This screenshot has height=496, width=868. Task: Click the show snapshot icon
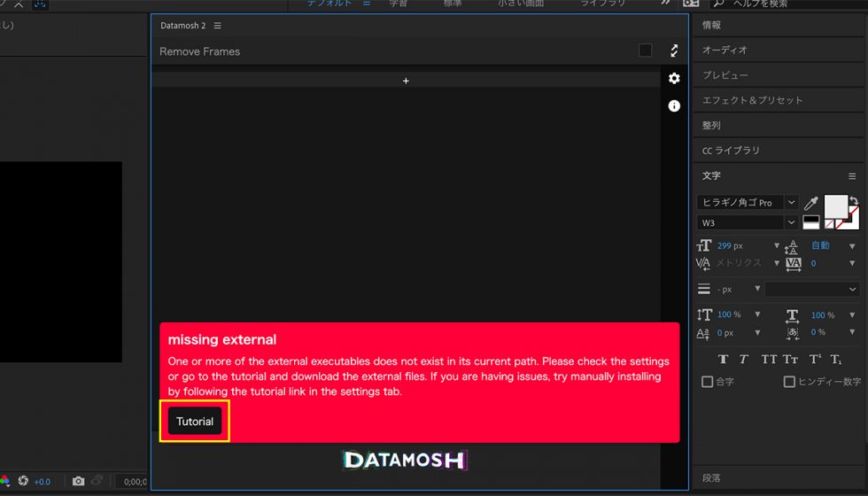pos(97,481)
